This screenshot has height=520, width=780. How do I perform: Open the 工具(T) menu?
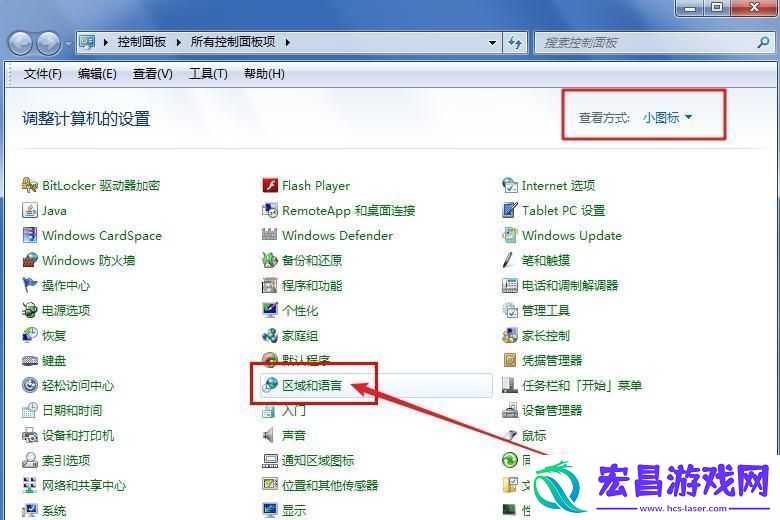[x=208, y=74]
